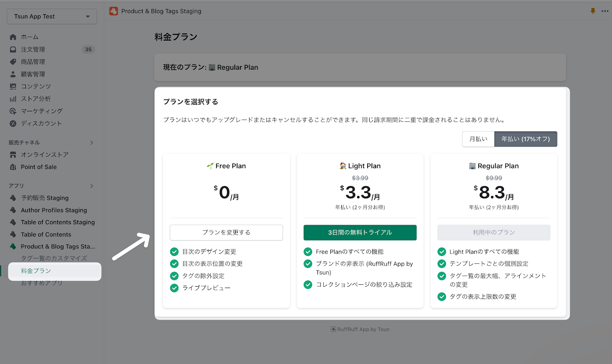This screenshot has width=612, height=364.
Task: Open マーケティング page
Action: pos(42,111)
